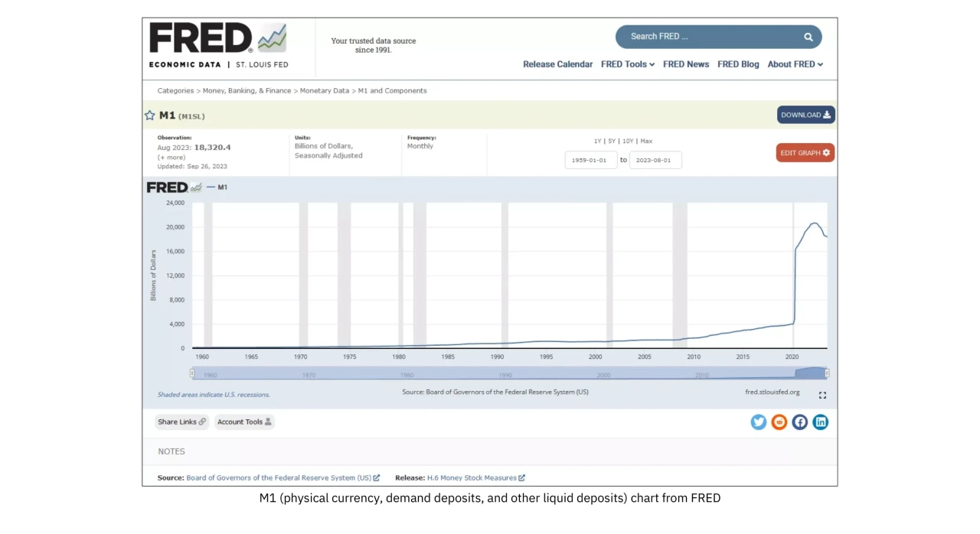Open the Release Calendar page

coord(557,64)
